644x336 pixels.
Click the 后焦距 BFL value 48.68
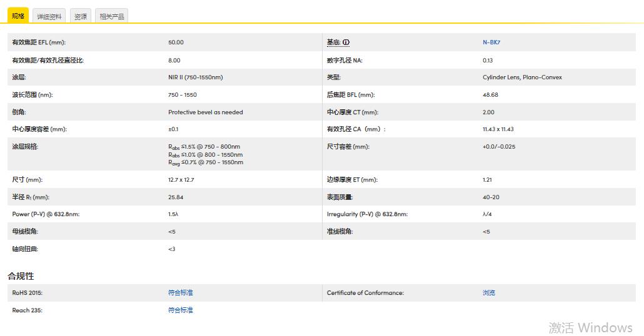pyautogui.click(x=490, y=95)
